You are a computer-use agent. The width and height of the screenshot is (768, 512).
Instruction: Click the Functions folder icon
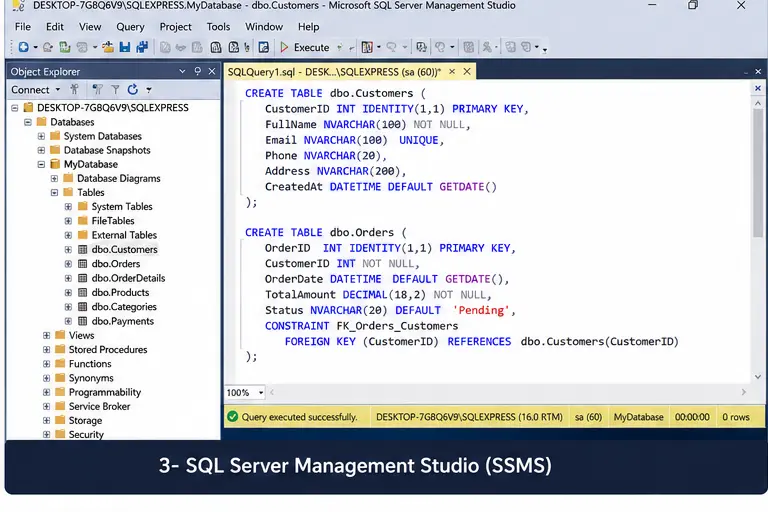[x=60, y=364]
